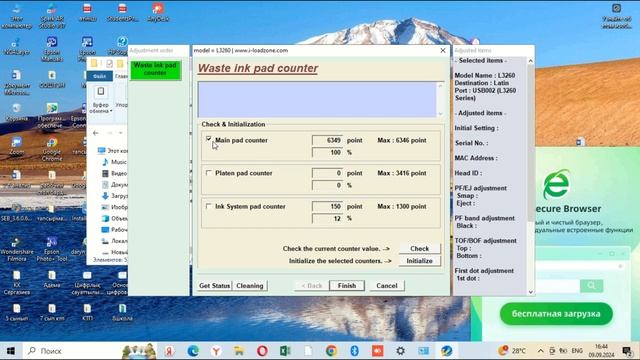Open the notification center icon
The width and height of the screenshot is (640, 360).
(627, 351)
